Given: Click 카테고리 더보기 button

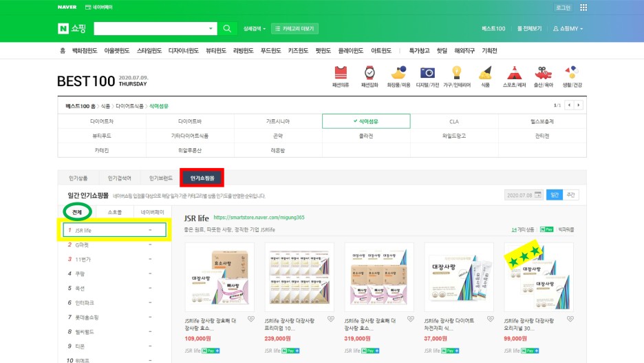Looking at the screenshot, I should 294,28.
